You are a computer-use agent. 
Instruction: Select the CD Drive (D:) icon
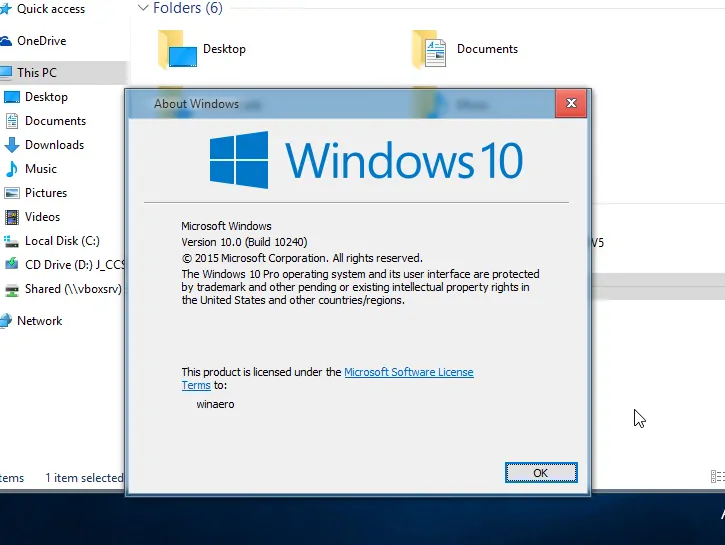(x=11, y=265)
